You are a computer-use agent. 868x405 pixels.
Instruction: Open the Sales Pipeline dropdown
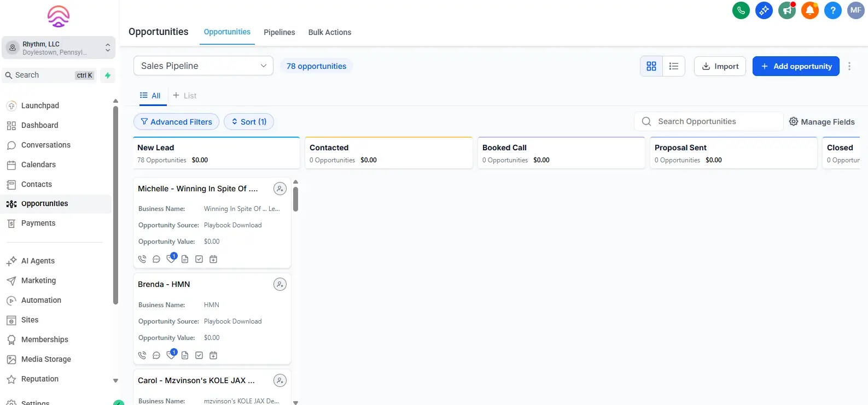point(203,66)
